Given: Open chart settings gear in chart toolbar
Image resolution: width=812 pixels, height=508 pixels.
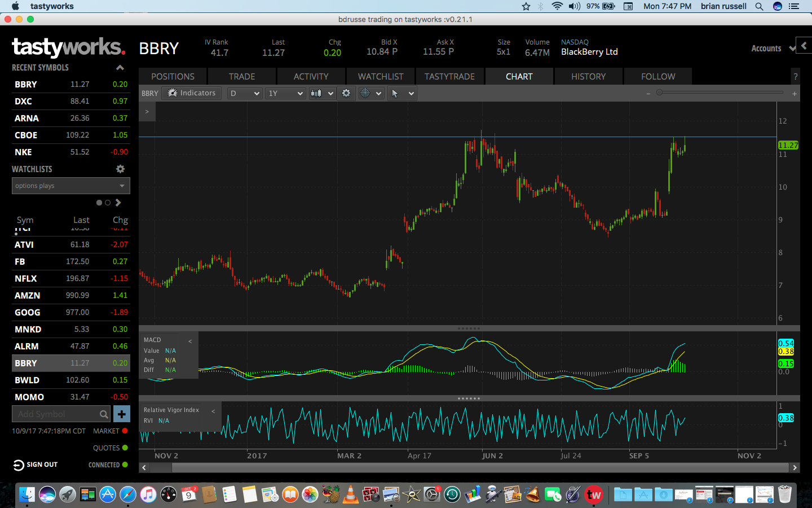Looking at the screenshot, I should (x=346, y=93).
